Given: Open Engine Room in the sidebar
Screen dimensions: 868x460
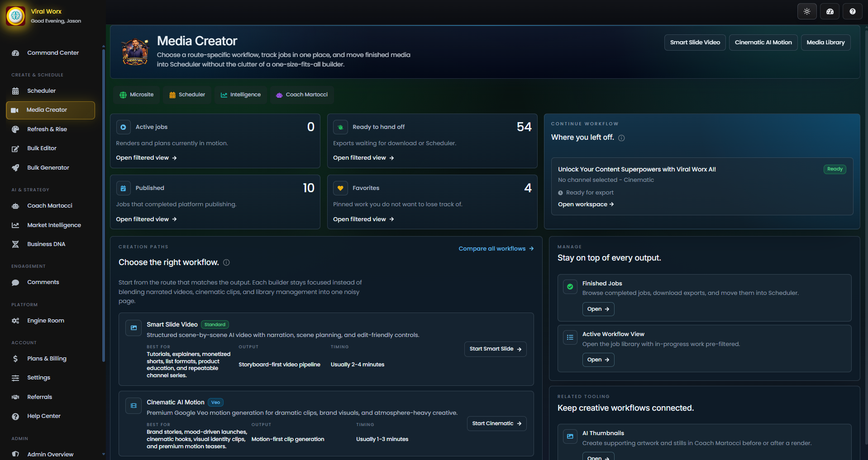Looking at the screenshot, I should [x=51, y=321].
